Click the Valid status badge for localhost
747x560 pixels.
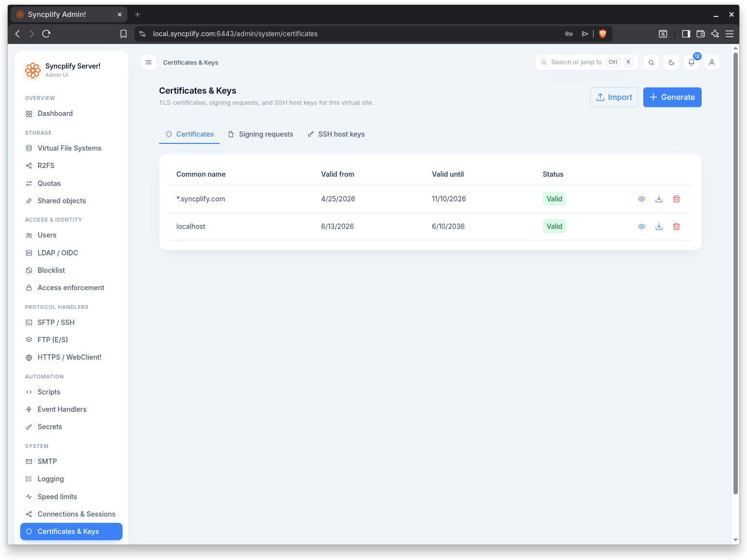(554, 226)
